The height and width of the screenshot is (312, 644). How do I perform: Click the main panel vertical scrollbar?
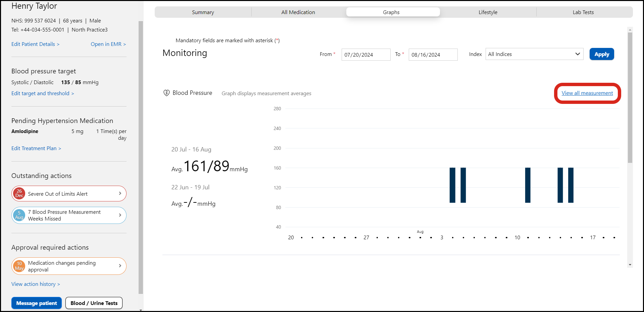click(630, 97)
